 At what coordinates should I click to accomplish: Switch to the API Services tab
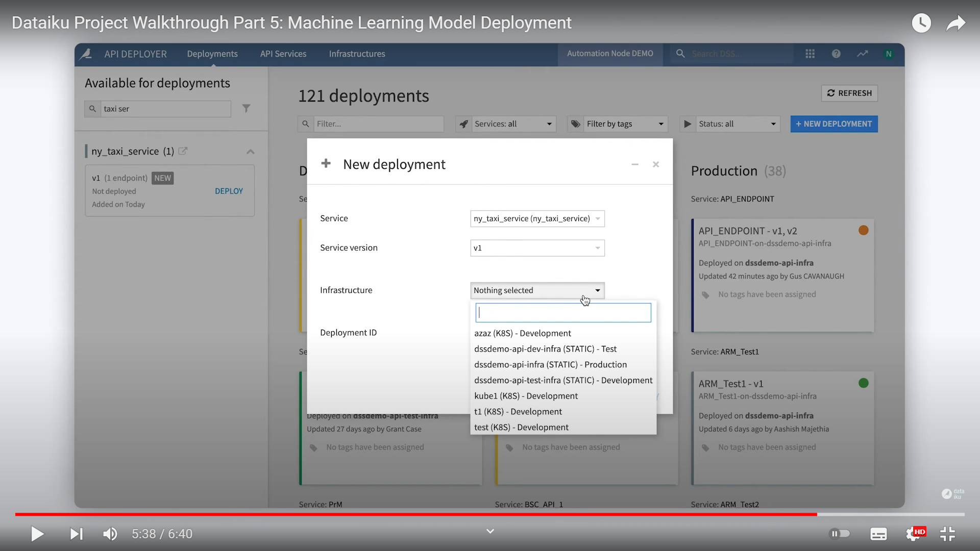[283, 54]
